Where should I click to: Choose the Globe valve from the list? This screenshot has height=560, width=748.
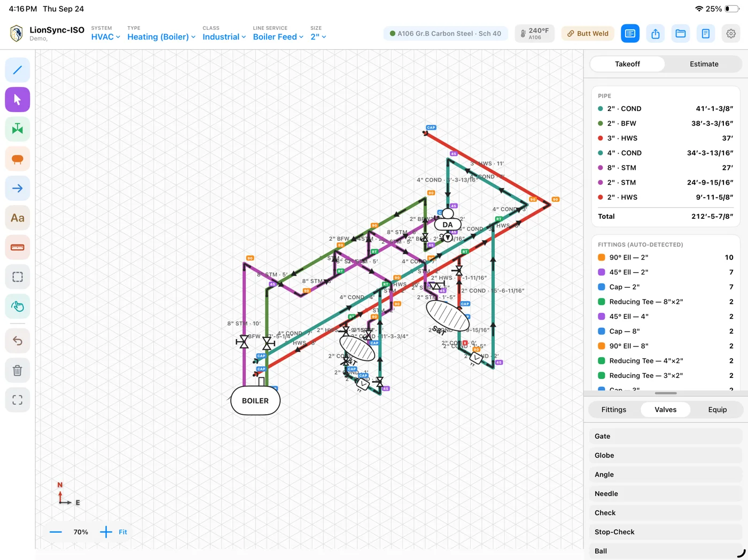coord(666,455)
